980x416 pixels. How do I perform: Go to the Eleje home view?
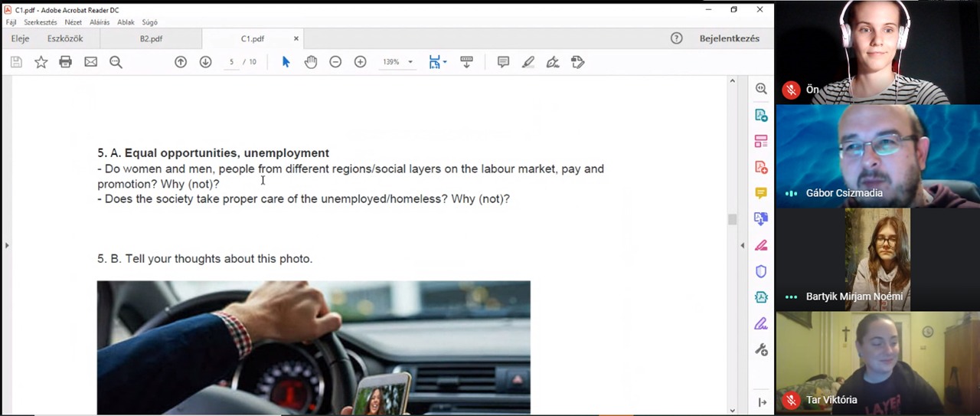pyautogui.click(x=20, y=38)
